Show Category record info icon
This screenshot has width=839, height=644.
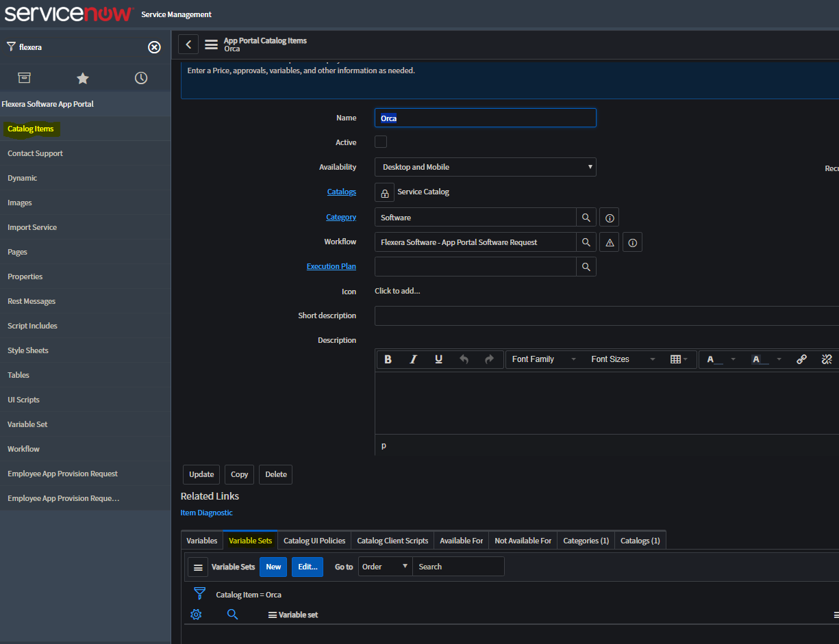pyautogui.click(x=610, y=218)
